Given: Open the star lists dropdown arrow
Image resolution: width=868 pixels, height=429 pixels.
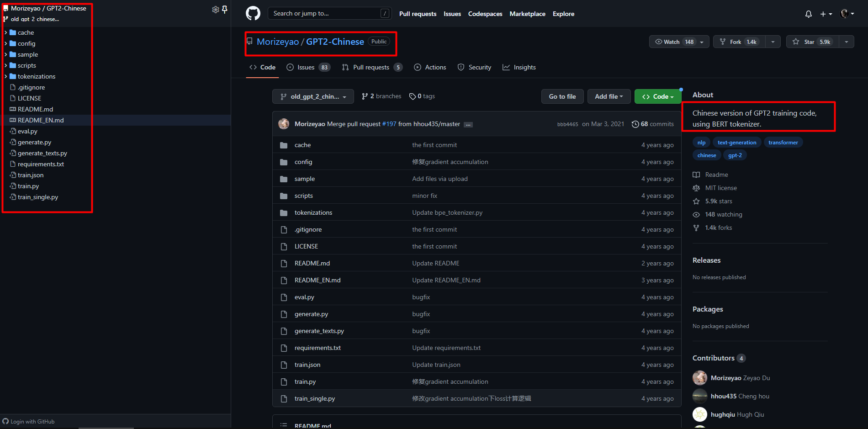Looking at the screenshot, I should [847, 42].
